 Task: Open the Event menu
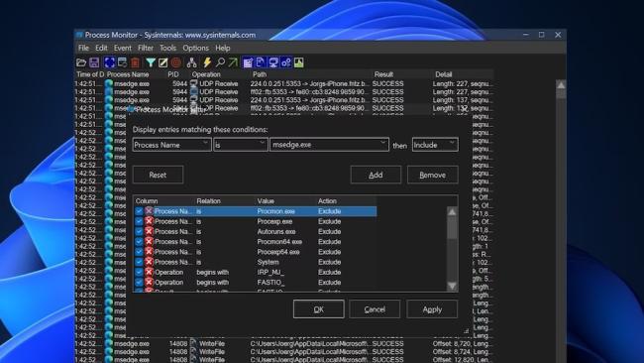[x=123, y=48]
